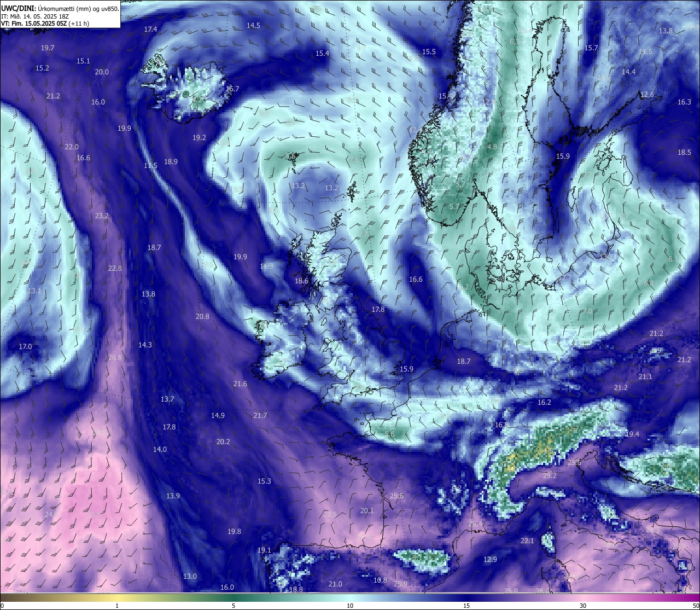
Task: Click the 22.1 value label
Action: 527,541
